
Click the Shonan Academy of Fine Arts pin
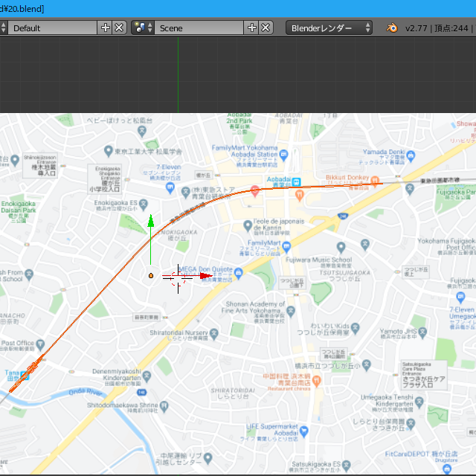(291, 311)
